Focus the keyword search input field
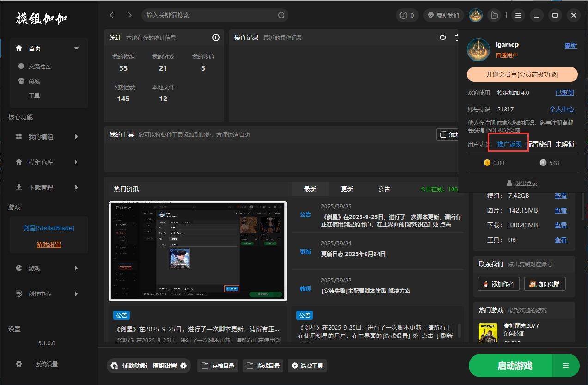 point(210,15)
